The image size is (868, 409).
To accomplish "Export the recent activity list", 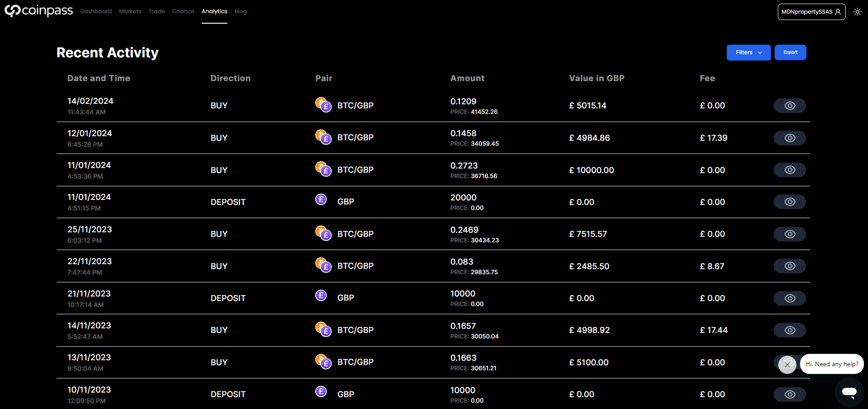I will point(791,52).
